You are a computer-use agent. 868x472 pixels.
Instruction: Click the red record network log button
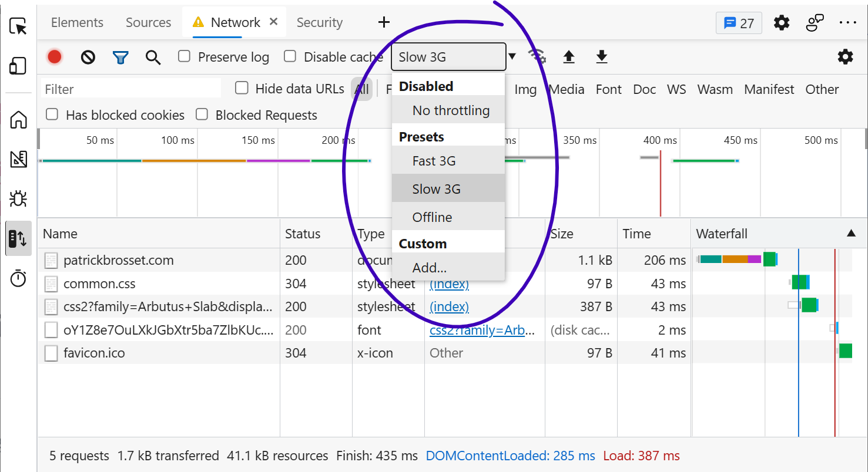pos(55,57)
